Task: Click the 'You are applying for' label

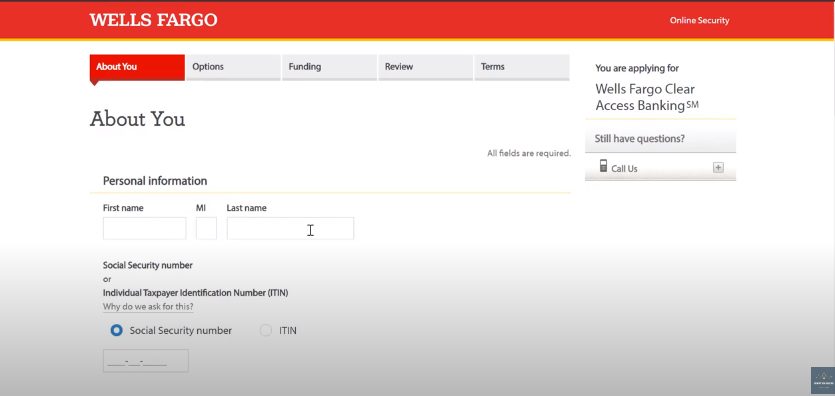Action: (637, 68)
